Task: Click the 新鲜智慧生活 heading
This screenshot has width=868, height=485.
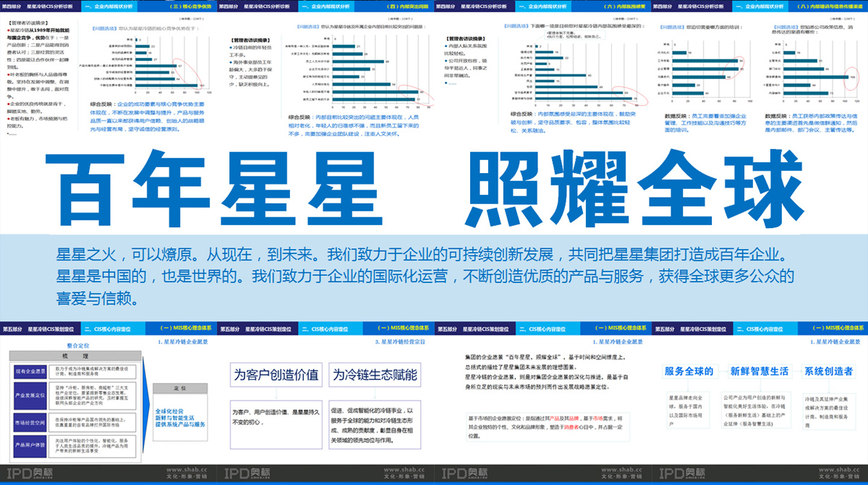Action: click(x=759, y=371)
